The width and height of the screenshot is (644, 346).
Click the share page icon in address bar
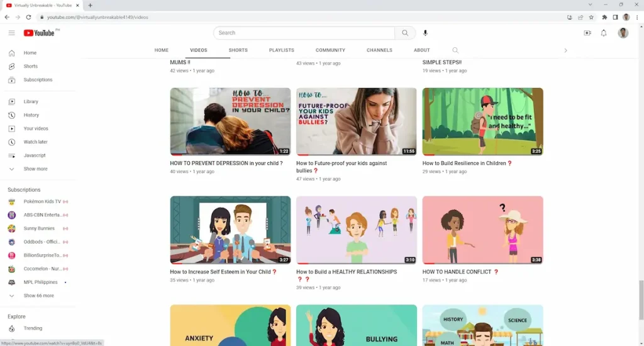(x=580, y=17)
